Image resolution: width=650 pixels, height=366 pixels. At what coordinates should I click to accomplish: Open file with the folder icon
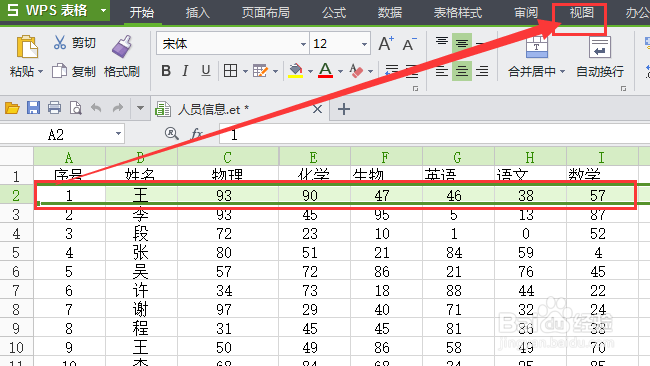(12, 109)
